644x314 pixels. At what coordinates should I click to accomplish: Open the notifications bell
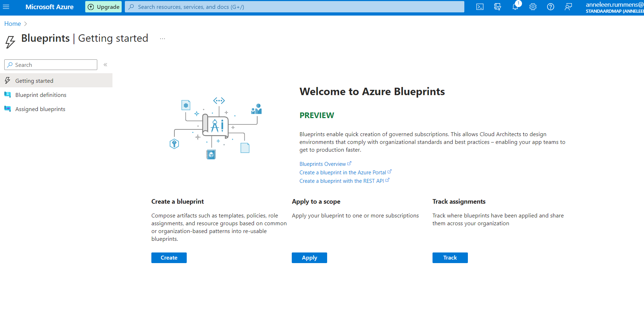pos(515,7)
